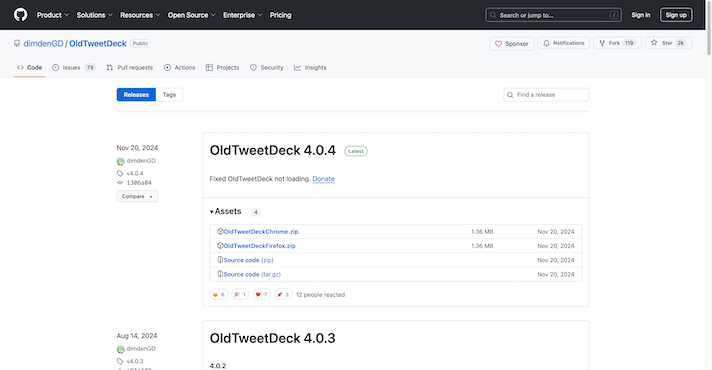Open the Compare dropdown
Image resolution: width=712 pixels, height=370 pixels.
pos(137,196)
